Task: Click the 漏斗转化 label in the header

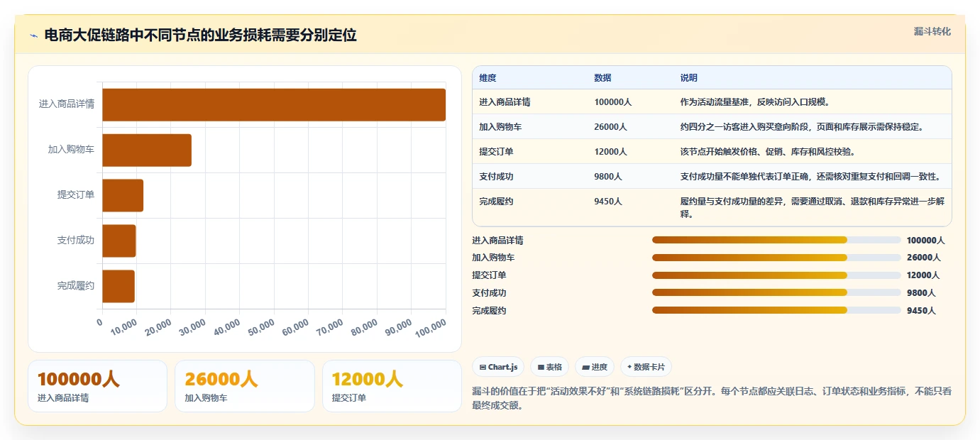Action: (x=932, y=31)
